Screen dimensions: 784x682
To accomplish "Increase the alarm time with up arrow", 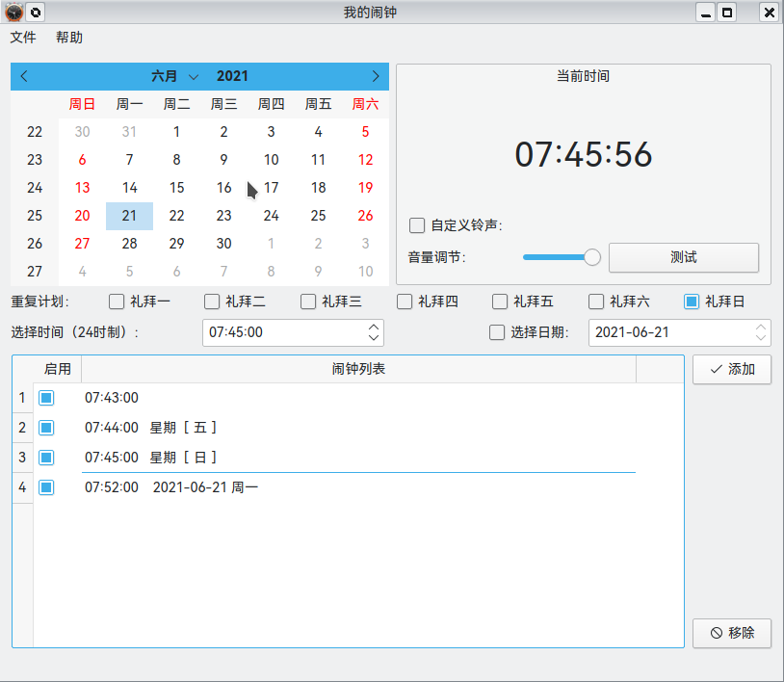I will (374, 327).
